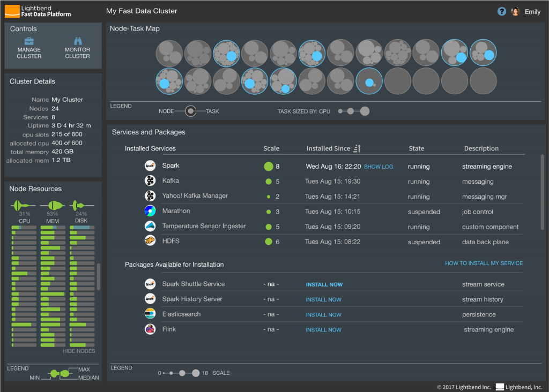Open Manage Cluster briefcase icon
549x392 pixels.
(29, 41)
